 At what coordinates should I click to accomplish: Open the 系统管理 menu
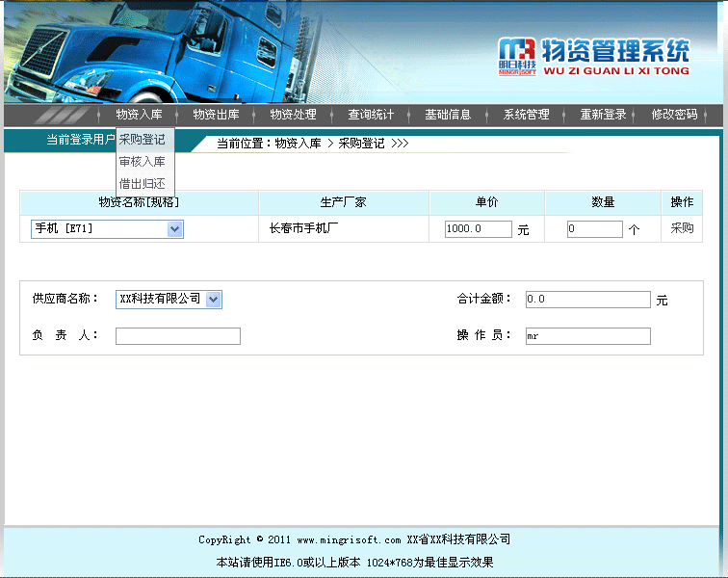pos(526,115)
